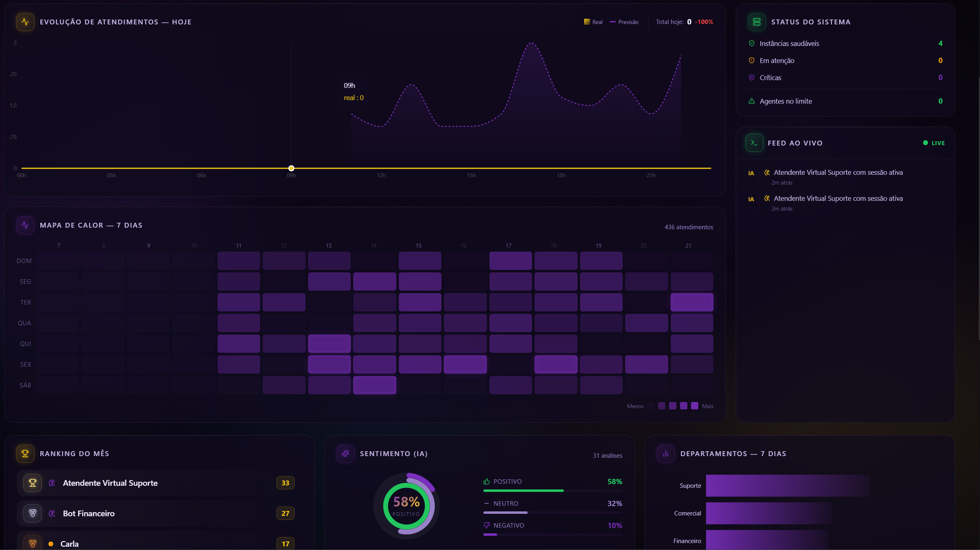Click the 09h marker dot on the timeline
The width and height of the screenshot is (980, 550).
coord(291,168)
